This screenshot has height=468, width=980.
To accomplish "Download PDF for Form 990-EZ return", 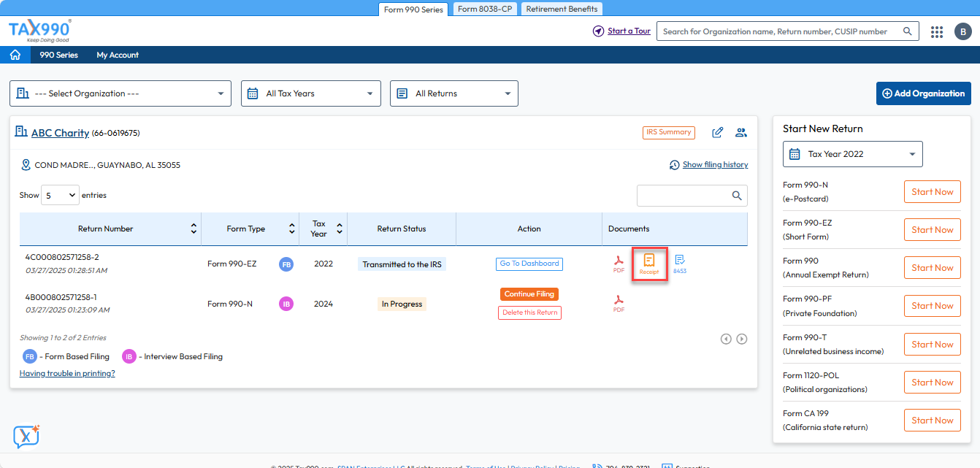I will 619,264.
